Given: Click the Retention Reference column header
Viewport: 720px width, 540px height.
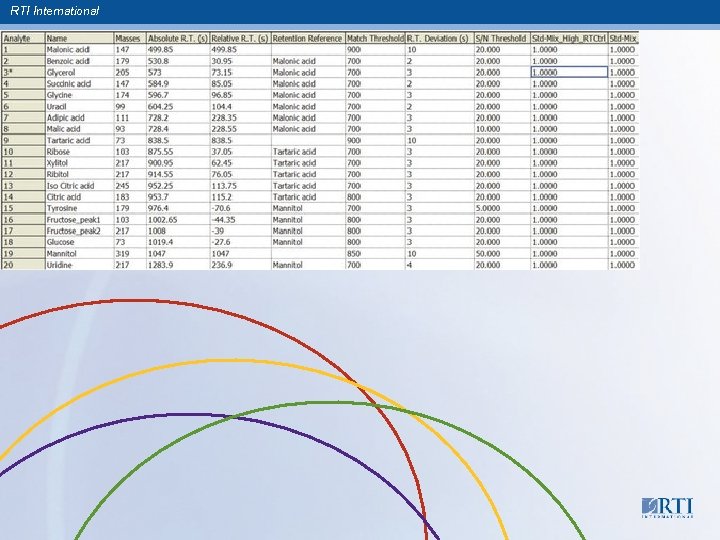Looking at the screenshot, I should point(308,39).
